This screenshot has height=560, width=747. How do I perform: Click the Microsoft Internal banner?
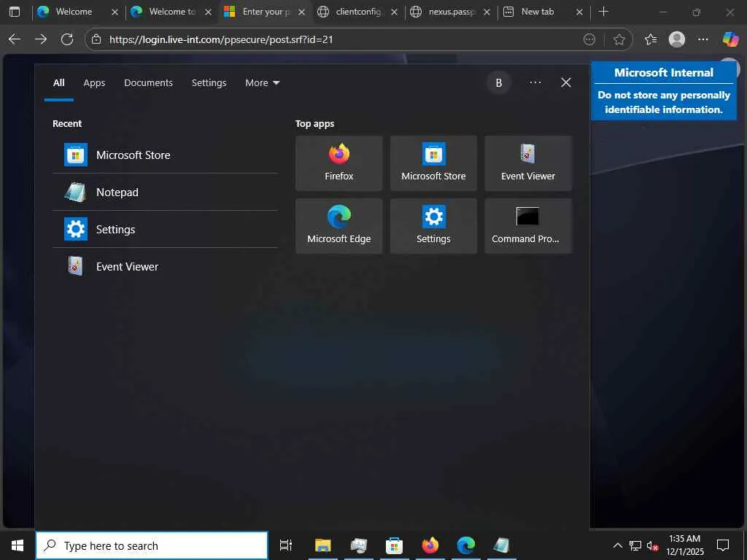click(x=664, y=91)
